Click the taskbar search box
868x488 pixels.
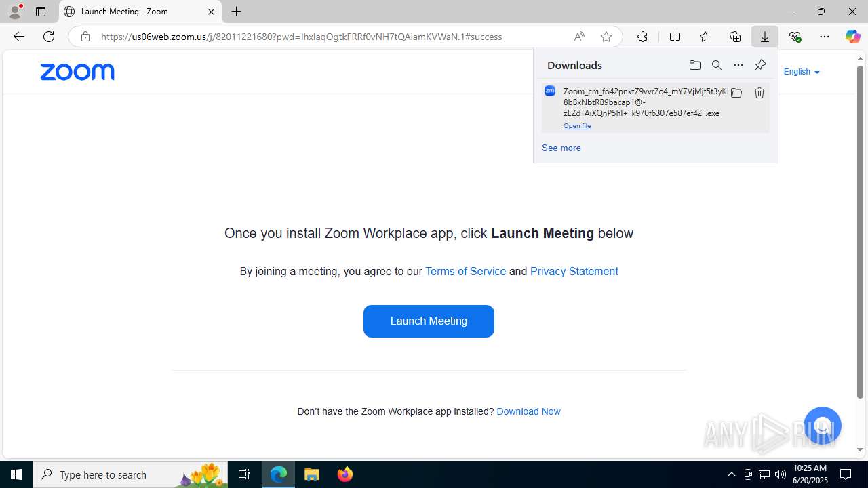click(131, 474)
